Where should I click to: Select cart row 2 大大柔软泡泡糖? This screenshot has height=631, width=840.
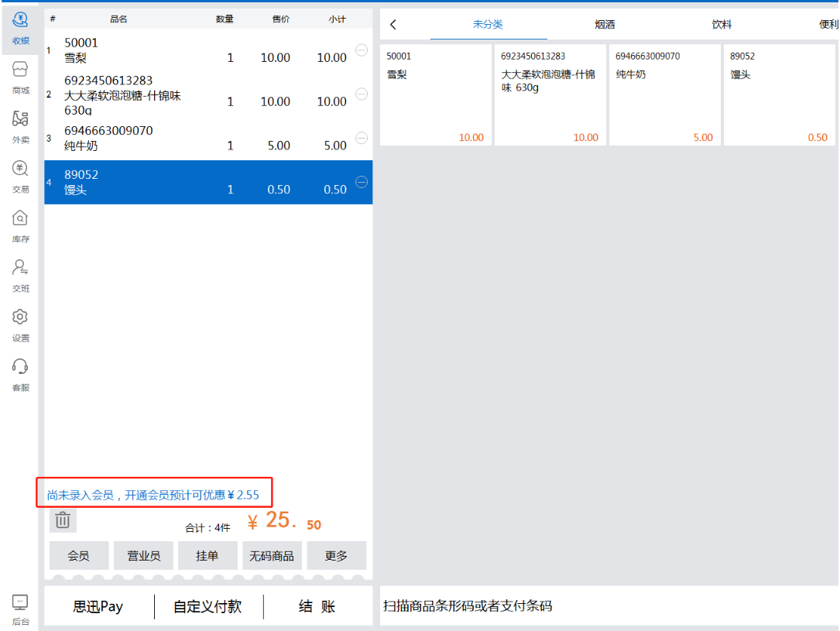(208, 94)
